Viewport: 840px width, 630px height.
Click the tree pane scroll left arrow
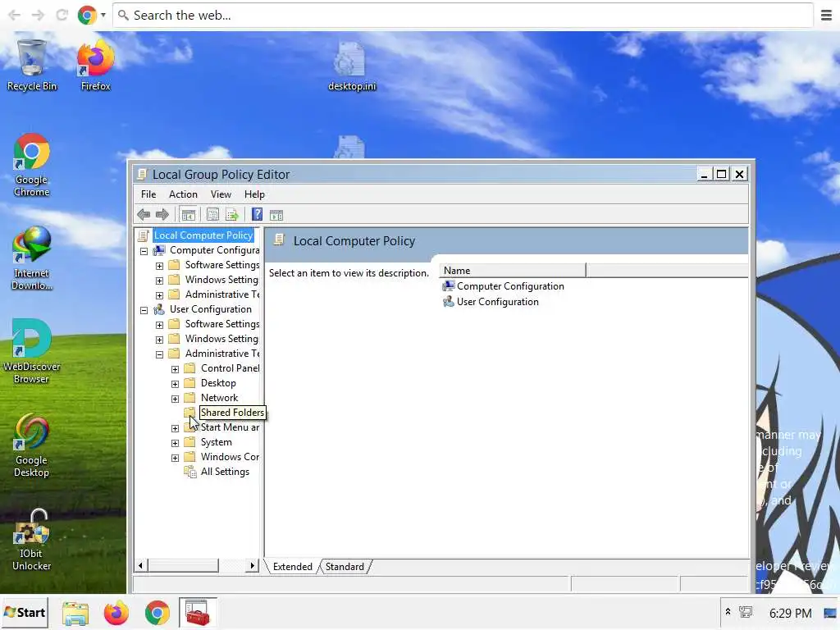[141, 565]
